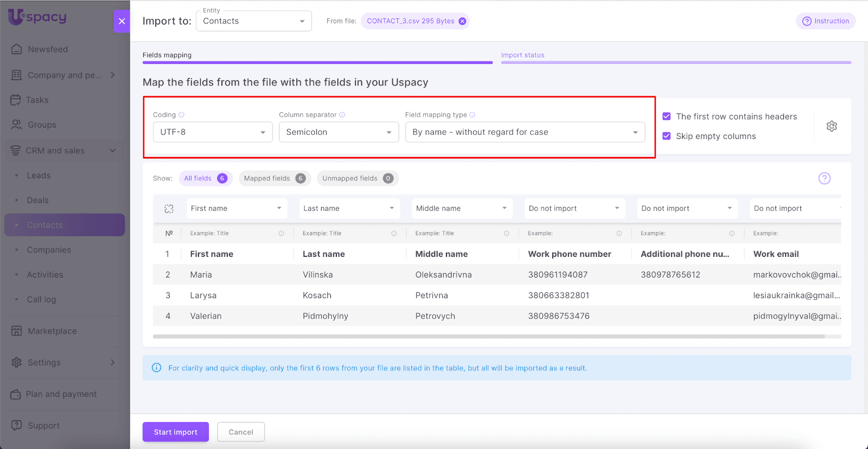Remove the CONTACT_3.csv file chip

click(x=462, y=21)
